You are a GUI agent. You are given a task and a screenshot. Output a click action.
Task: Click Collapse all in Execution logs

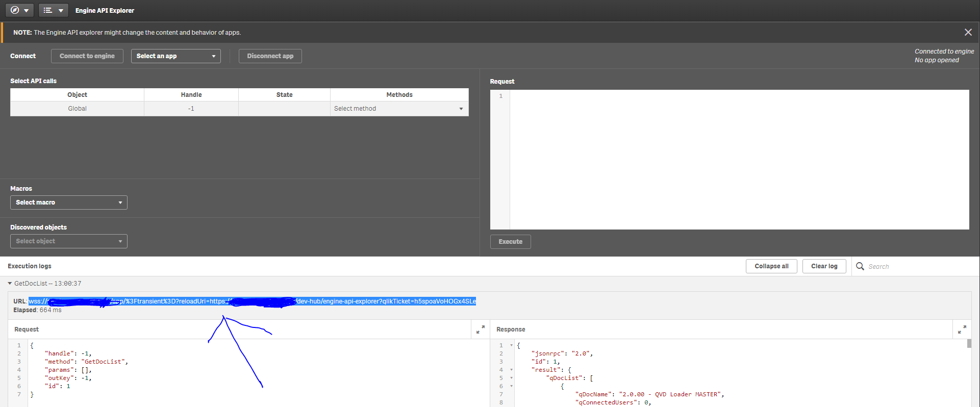(x=771, y=266)
